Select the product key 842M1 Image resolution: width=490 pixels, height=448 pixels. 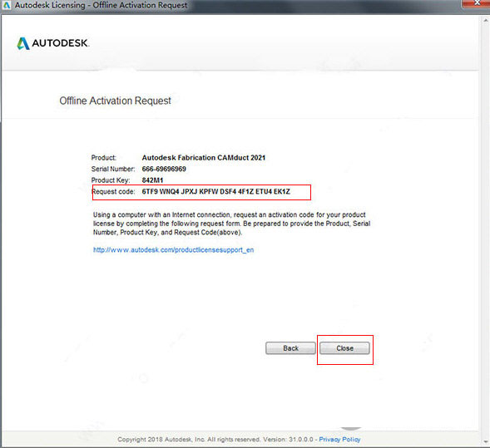[x=152, y=180]
